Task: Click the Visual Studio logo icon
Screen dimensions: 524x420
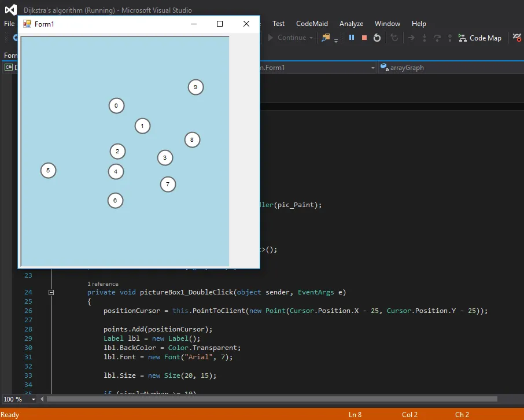Action: 11,10
